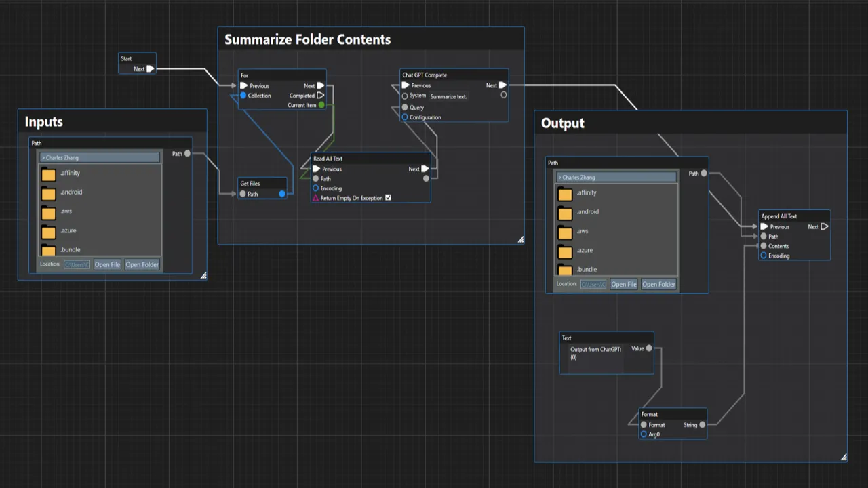Click the blue Collection input port
Screen dimensions: 868x488
(243, 96)
